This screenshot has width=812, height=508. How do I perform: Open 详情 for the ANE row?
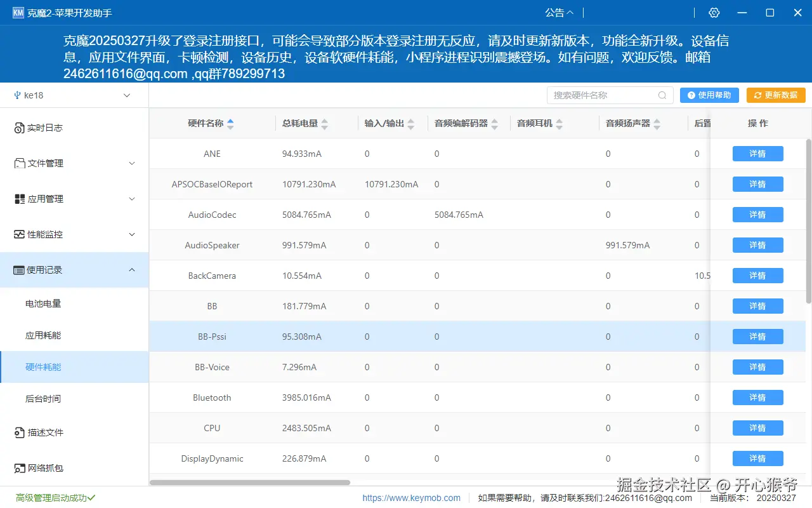click(x=758, y=154)
